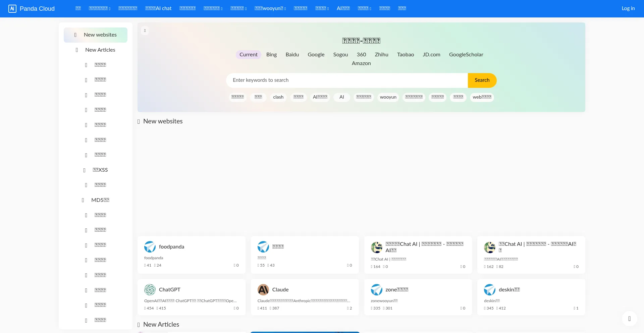This screenshot has height=333, width=644.
Task: Select the AI hot keyword tag
Action: click(342, 97)
